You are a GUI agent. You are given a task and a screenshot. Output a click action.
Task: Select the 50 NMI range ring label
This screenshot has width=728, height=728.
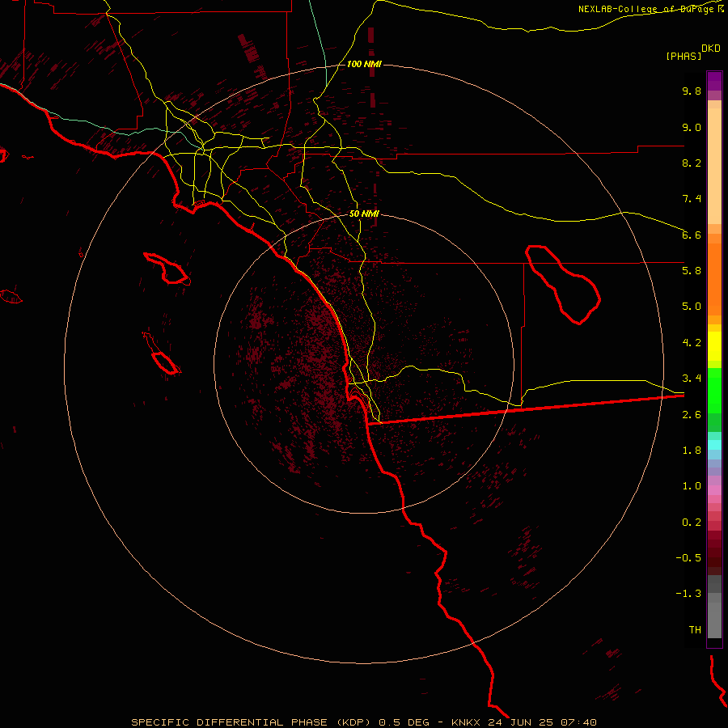point(364,214)
